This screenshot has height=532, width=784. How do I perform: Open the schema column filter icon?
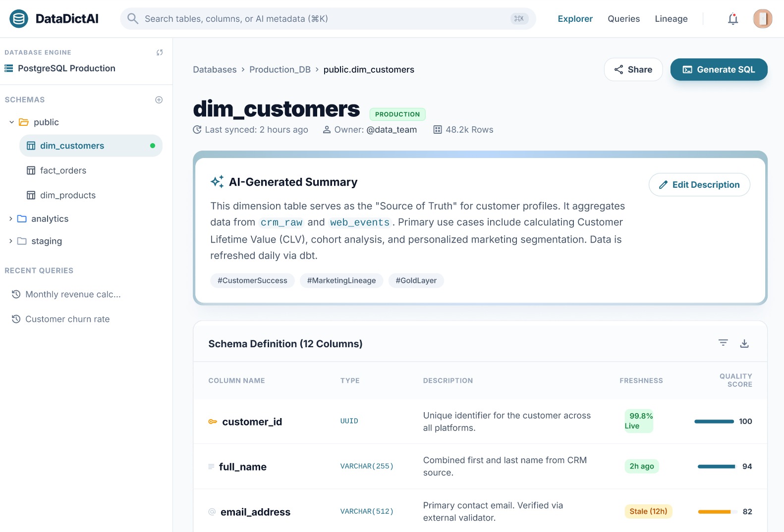click(x=723, y=343)
